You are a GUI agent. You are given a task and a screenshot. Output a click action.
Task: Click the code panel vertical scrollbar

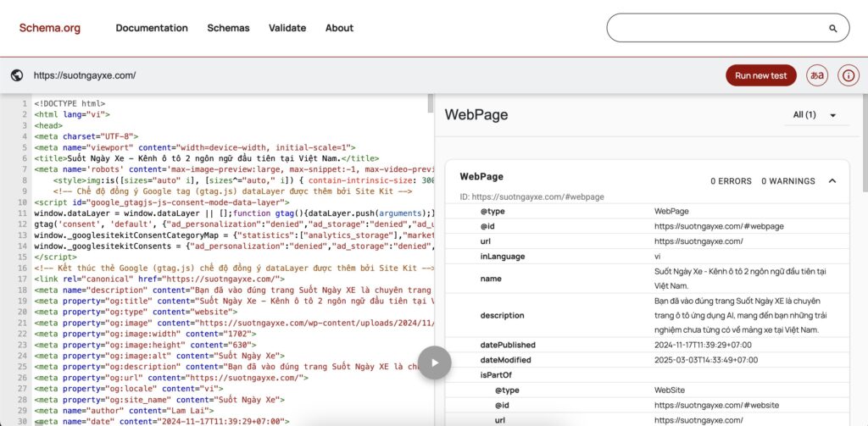(431, 103)
